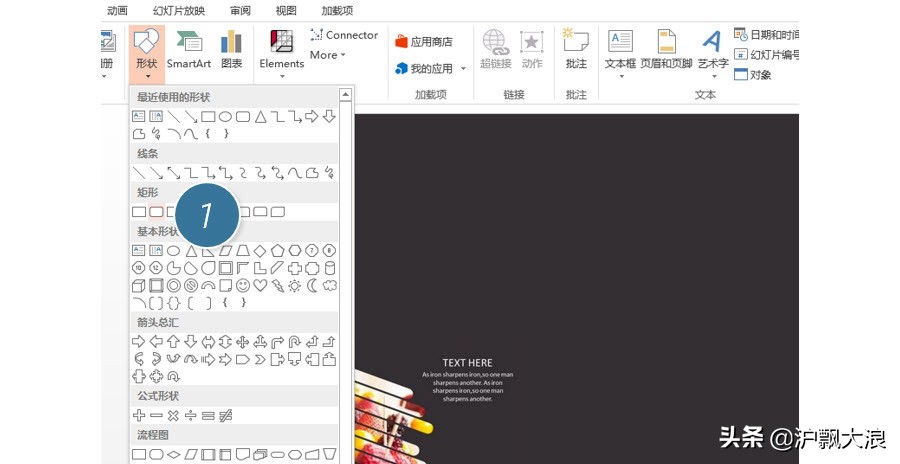Pick the up block arrow in 箭头总汇
This screenshot has width=900, height=464.
point(173,342)
